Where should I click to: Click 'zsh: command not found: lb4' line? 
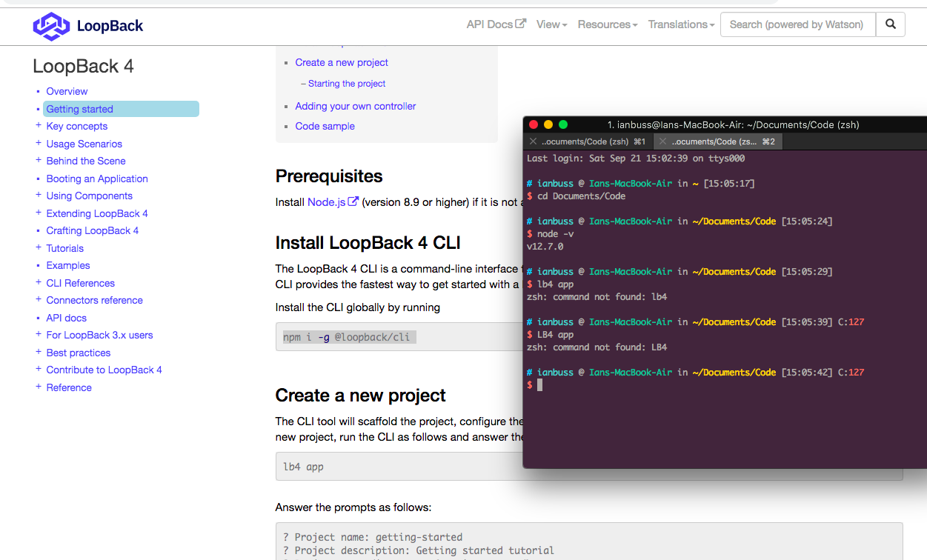coord(597,297)
